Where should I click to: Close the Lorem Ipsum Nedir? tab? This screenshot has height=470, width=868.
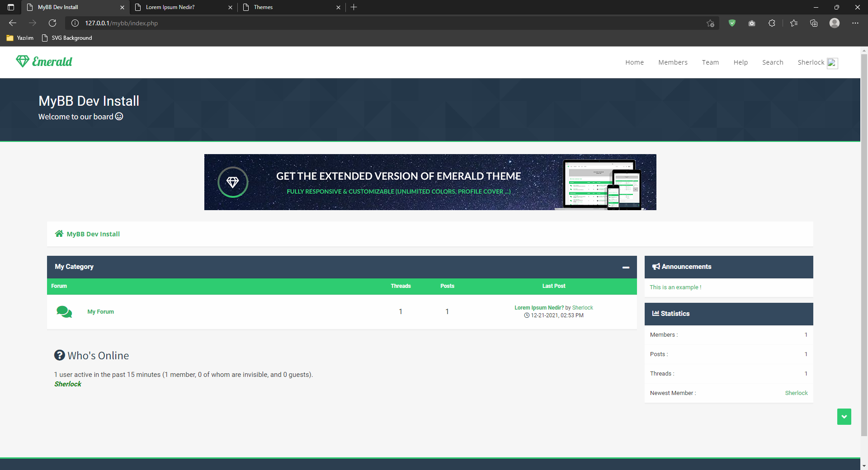230,7
